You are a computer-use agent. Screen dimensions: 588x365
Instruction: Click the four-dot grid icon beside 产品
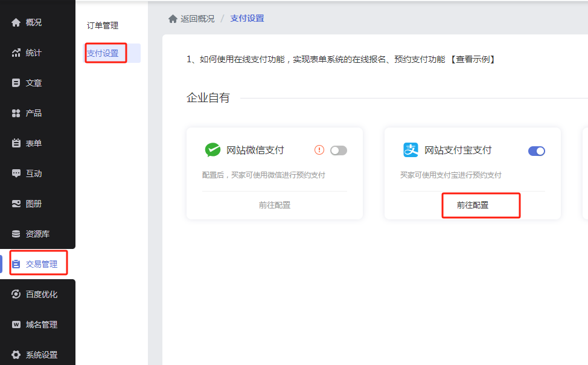coord(16,113)
